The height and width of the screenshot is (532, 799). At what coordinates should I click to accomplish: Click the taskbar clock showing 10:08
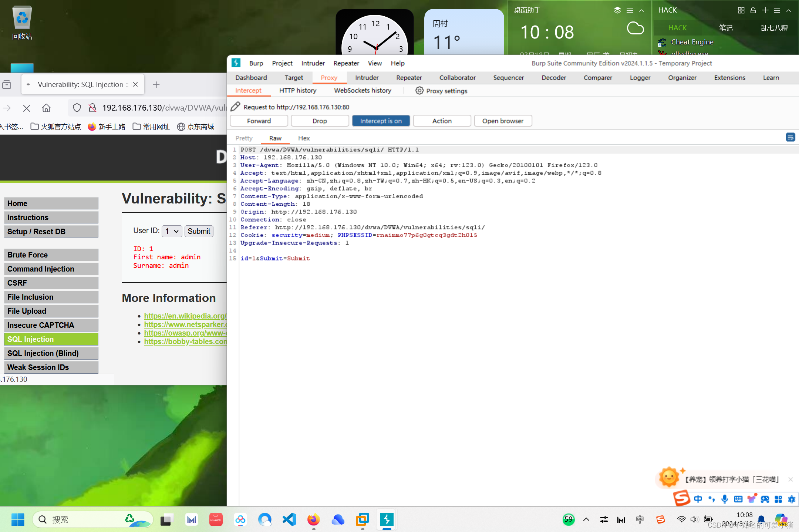pyautogui.click(x=744, y=515)
